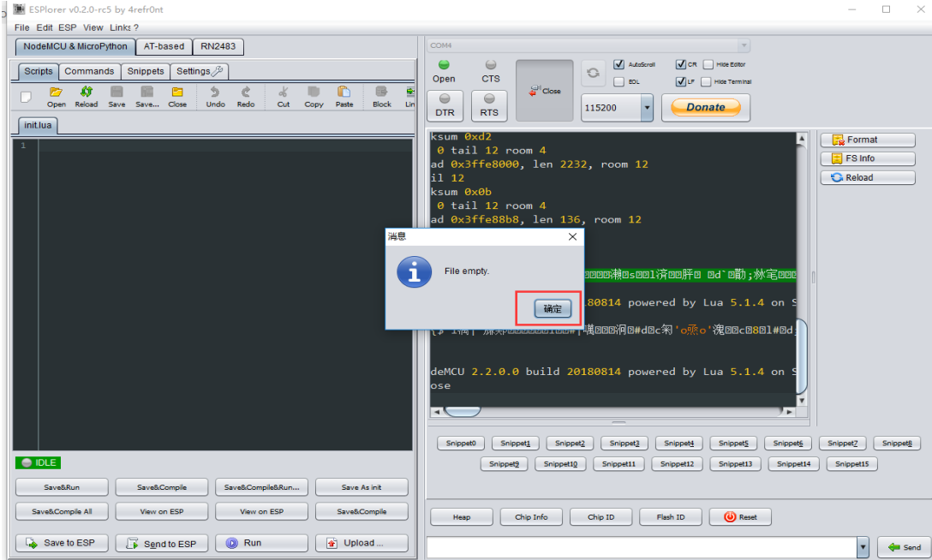Click in the command input field

click(x=642, y=547)
